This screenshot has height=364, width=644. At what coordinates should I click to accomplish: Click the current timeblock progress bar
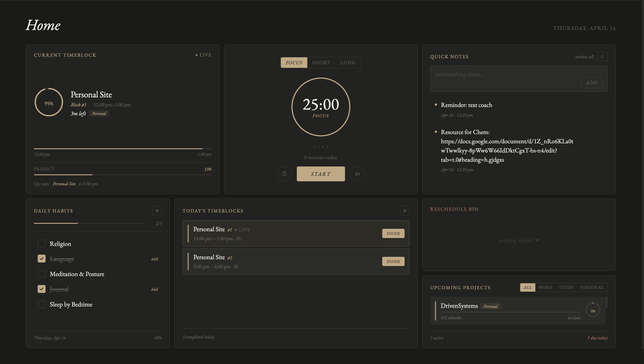point(122,149)
